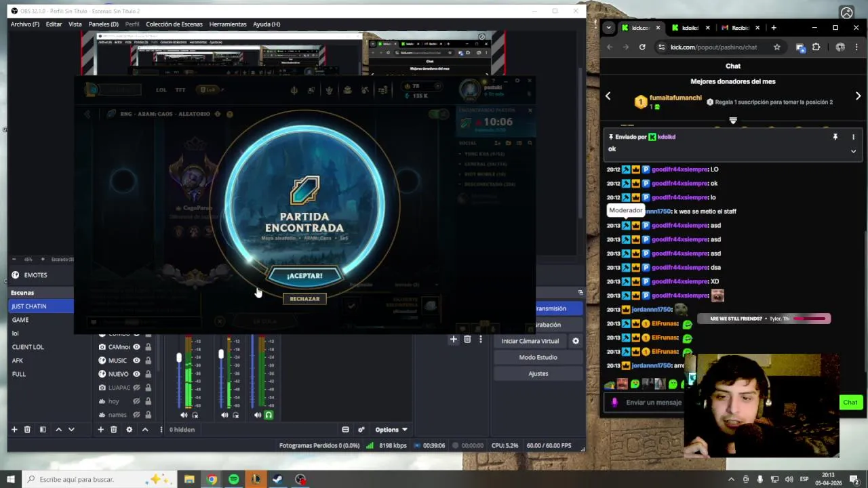Delete the selected source using the trash icon
Image resolution: width=868 pixels, height=488 pixels.
(113, 429)
